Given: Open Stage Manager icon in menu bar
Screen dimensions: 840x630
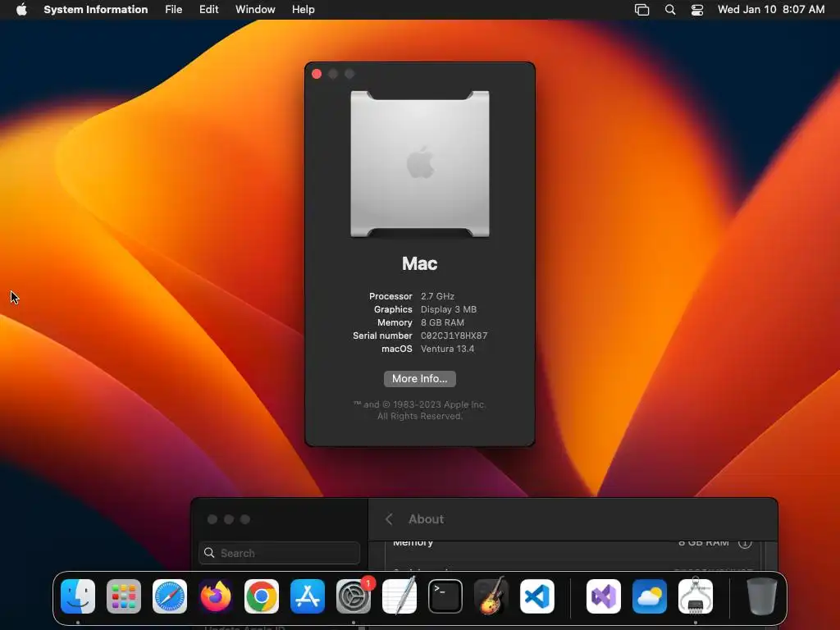Looking at the screenshot, I should 641,10.
